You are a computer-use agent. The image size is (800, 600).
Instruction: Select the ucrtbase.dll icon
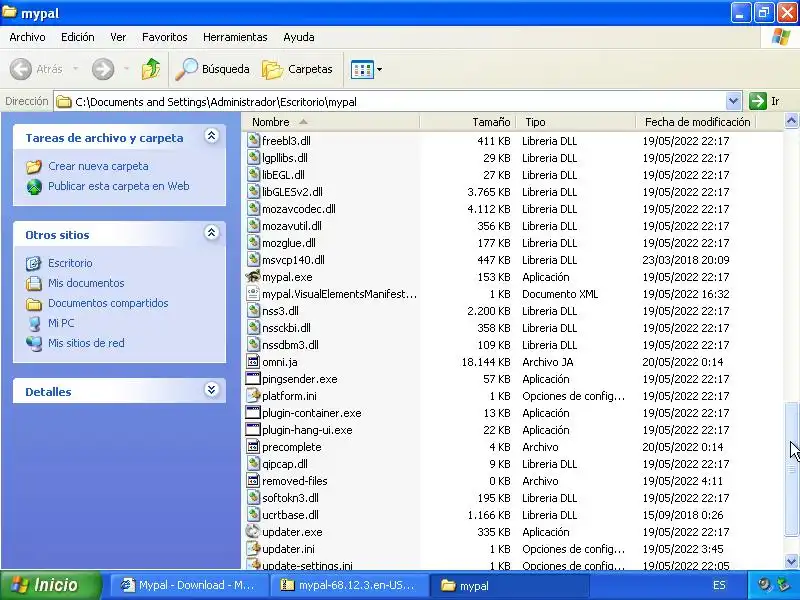click(x=253, y=514)
